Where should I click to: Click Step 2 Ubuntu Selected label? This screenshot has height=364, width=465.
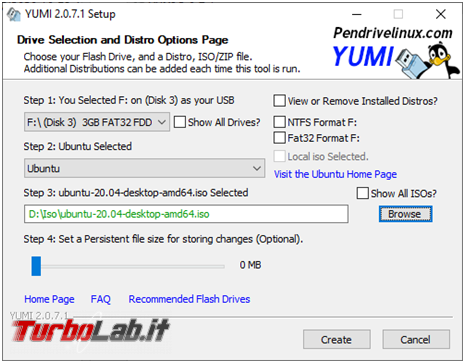coord(78,146)
